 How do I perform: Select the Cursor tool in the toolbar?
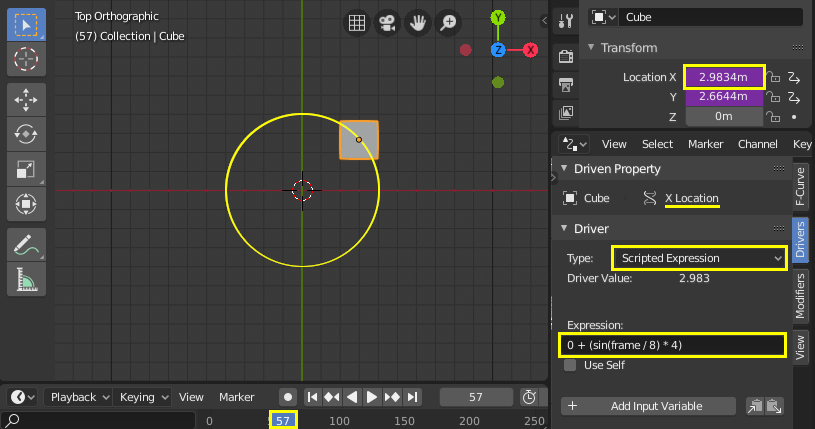click(x=26, y=59)
